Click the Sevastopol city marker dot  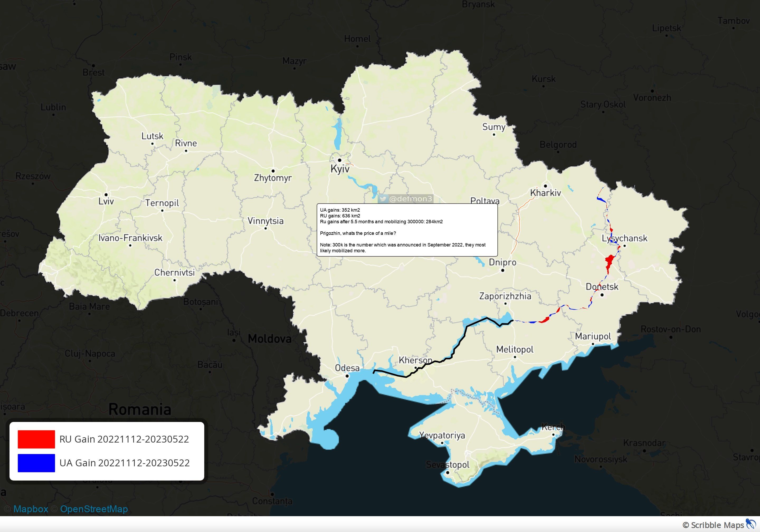click(448, 472)
